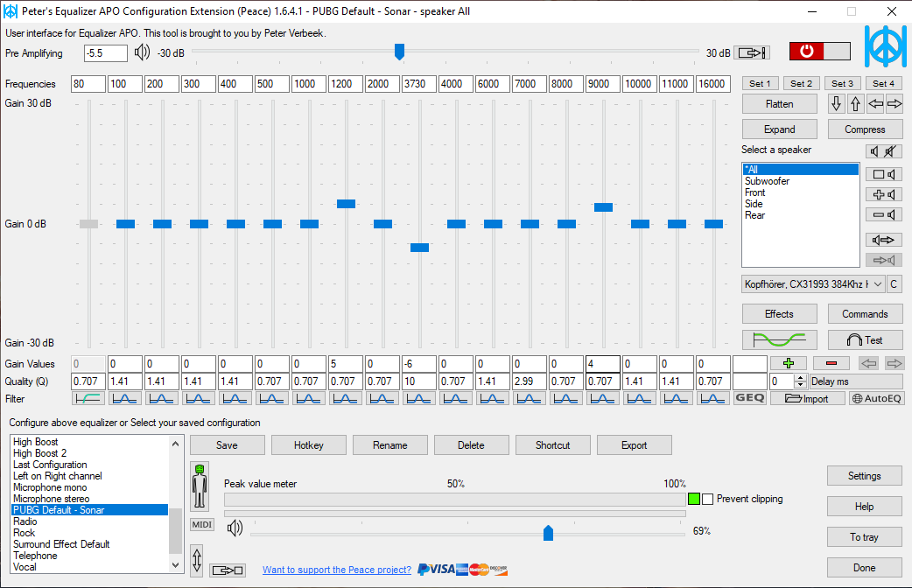Screen dimensions: 912x588
Task: Click the Hotkey button
Action: [x=308, y=444]
